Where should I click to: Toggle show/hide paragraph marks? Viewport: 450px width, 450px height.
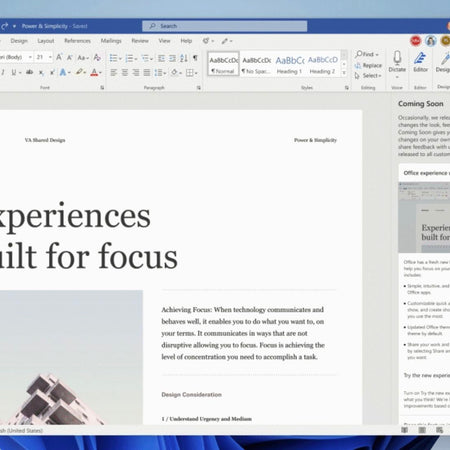pos(195,58)
